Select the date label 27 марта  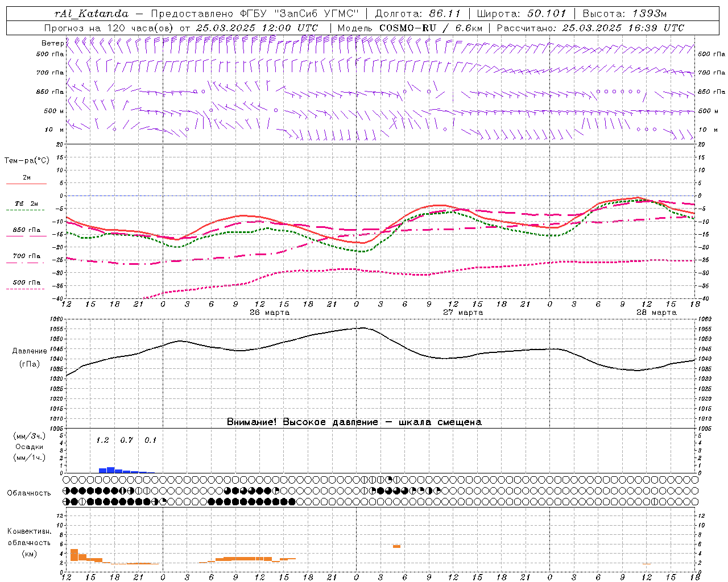click(463, 312)
